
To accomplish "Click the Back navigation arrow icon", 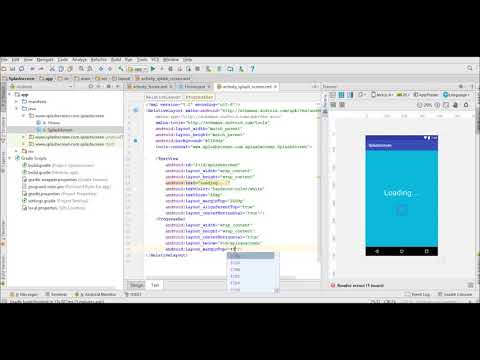I will click(x=101, y=69).
